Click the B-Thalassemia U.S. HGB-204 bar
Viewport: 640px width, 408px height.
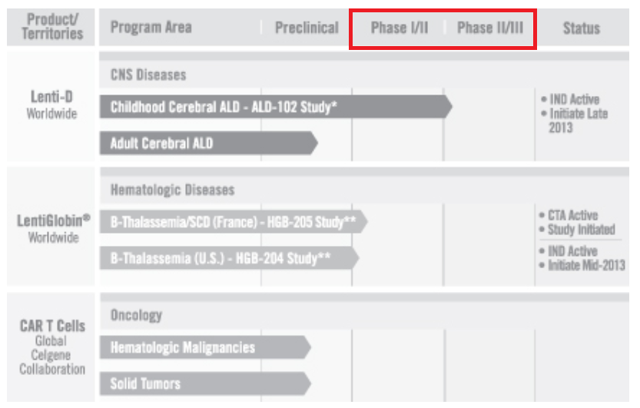[x=229, y=258]
